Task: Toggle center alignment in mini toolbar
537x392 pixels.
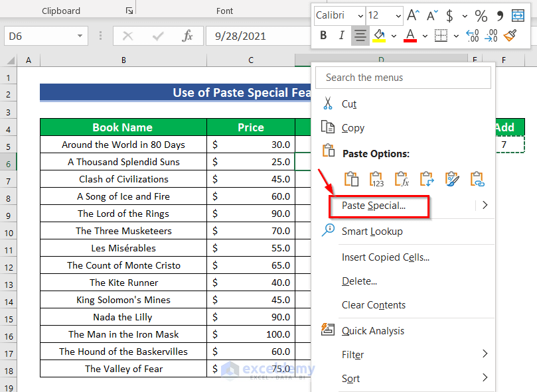Action: click(360, 36)
